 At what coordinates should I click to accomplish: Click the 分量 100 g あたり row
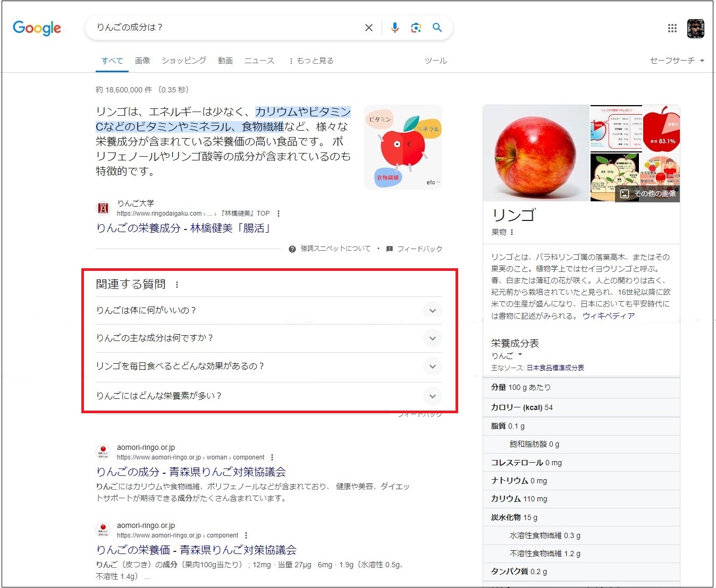click(582, 387)
